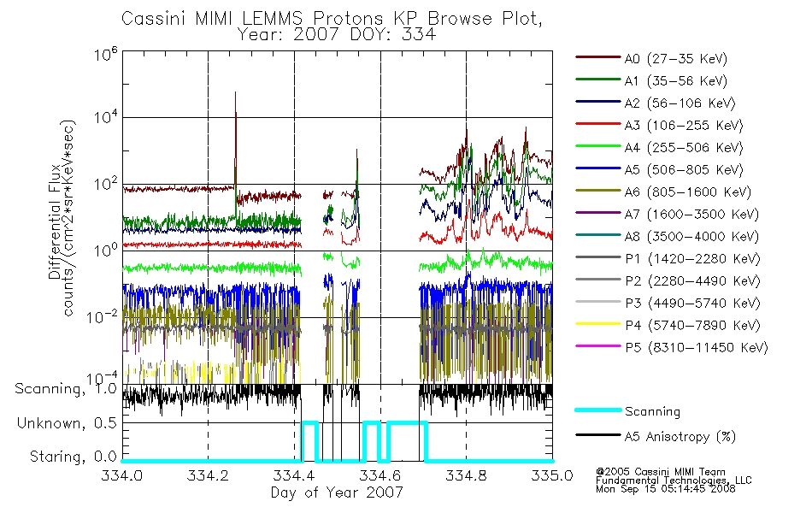Image resolution: width=812 pixels, height=513 pixels.
Task: Click the olive A6 legend line
Action: pyautogui.click(x=597, y=190)
